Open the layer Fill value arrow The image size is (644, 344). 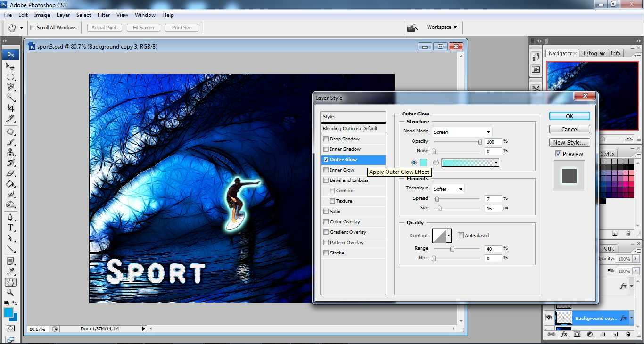coord(636,271)
